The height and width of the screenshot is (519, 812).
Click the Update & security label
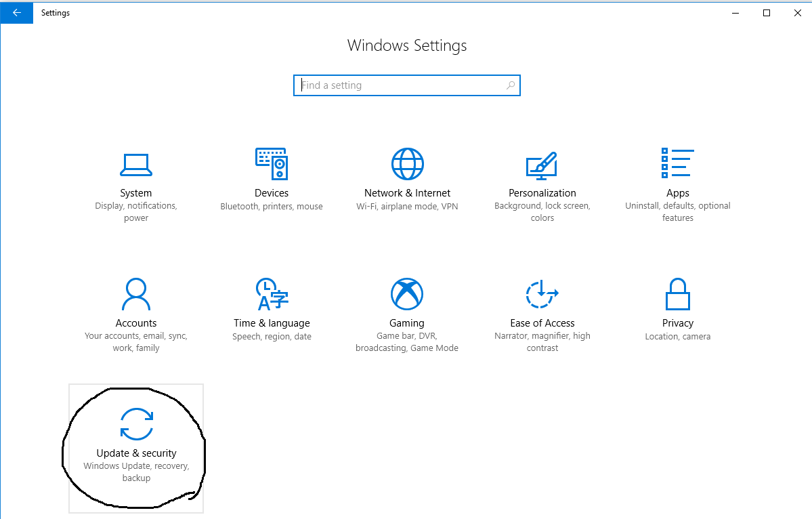point(136,453)
